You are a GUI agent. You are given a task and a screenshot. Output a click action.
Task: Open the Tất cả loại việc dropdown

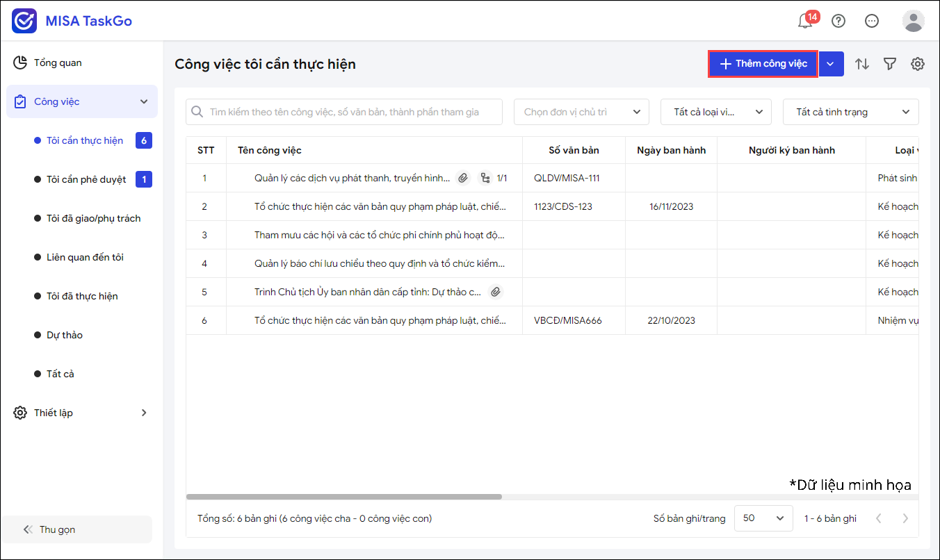[x=716, y=112]
